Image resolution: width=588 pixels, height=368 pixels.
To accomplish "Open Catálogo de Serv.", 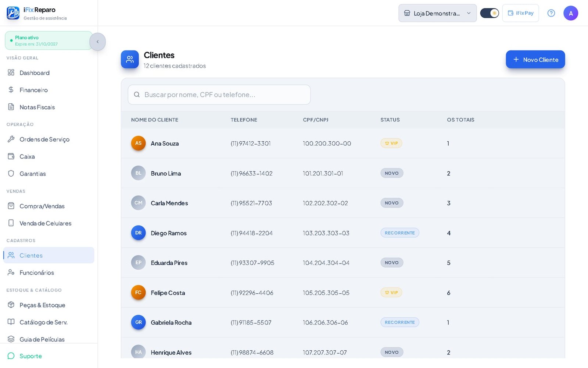I will tap(49, 322).
